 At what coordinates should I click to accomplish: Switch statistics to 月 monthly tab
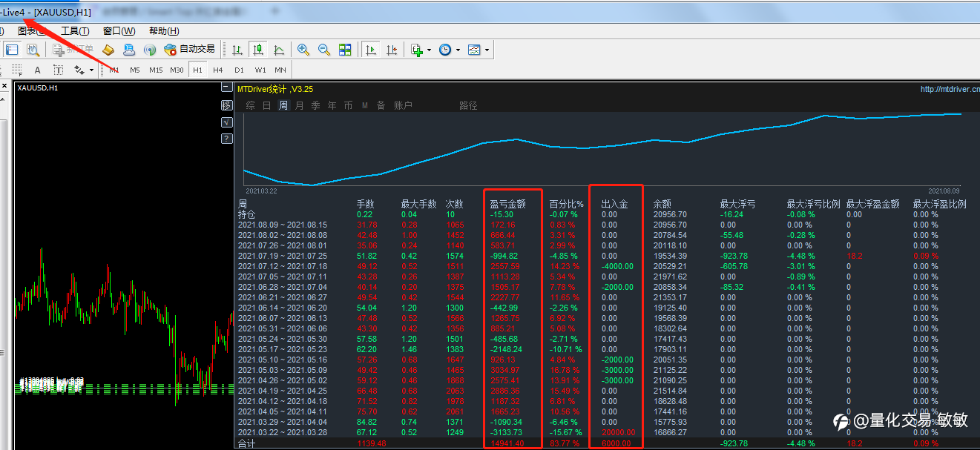coord(299,105)
